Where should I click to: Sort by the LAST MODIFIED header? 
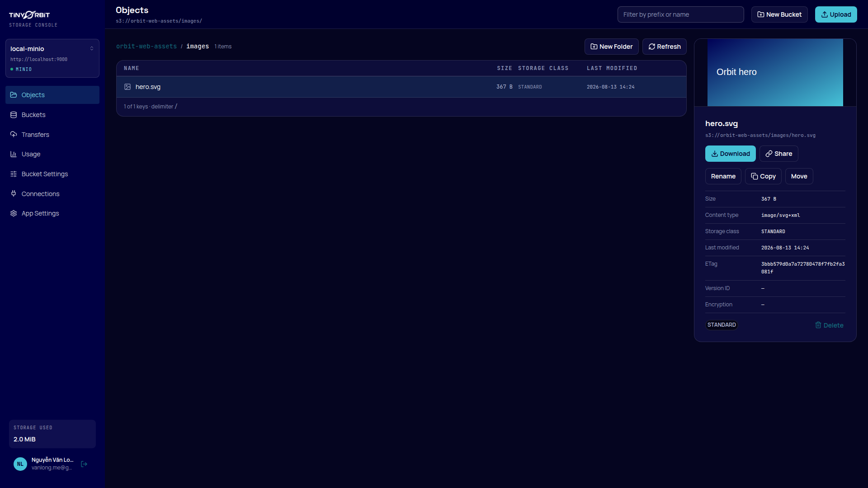coord(612,68)
